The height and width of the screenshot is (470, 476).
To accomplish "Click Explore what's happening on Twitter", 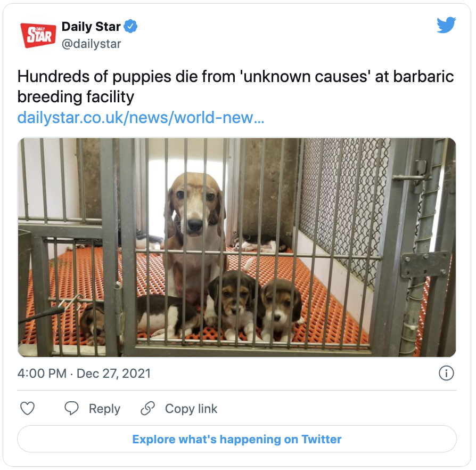I will (x=237, y=439).
